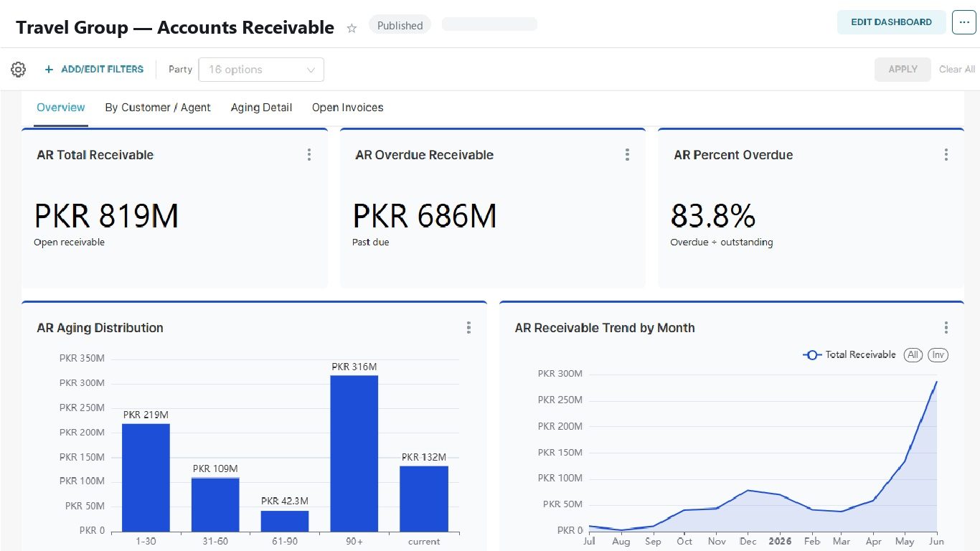This screenshot has height=551, width=980.
Task: Click the 61-90 aging bar
Action: [285, 521]
